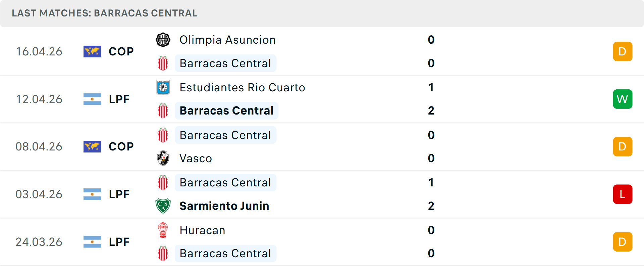Click the Huracan balloon crest

click(x=163, y=230)
